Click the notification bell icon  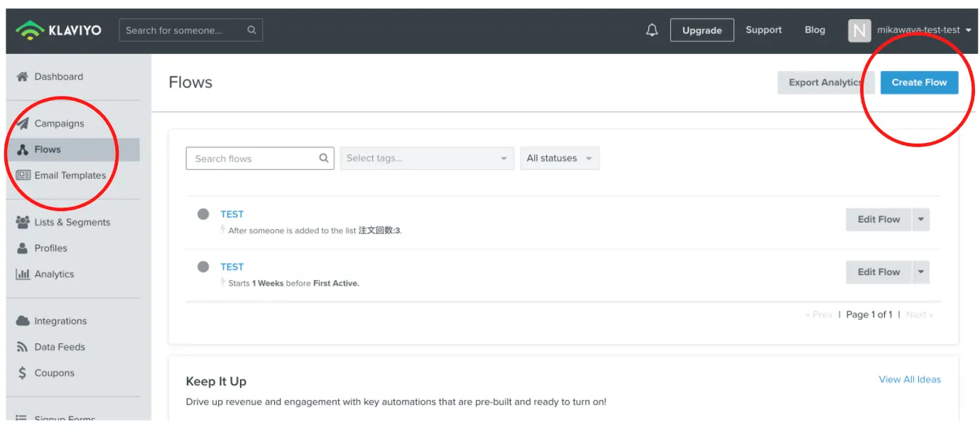(652, 30)
